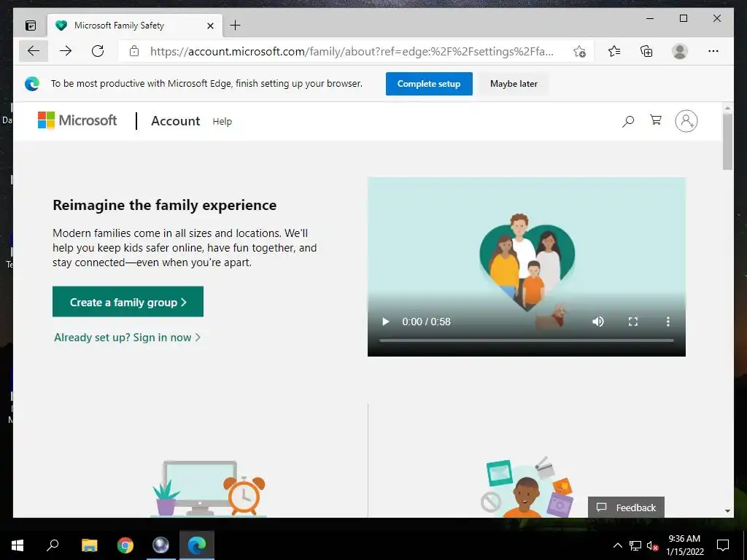Image resolution: width=747 pixels, height=560 pixels.
Task: Sign in using the account avatar icon
Action: tap(686, 121)
